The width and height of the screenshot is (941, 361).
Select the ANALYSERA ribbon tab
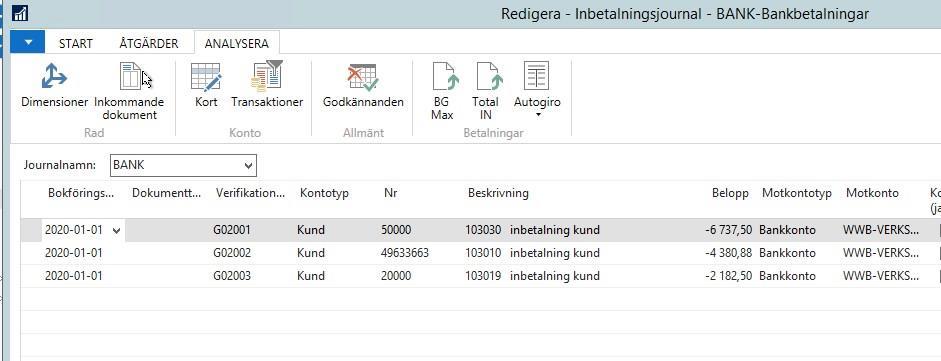point(236,44)
